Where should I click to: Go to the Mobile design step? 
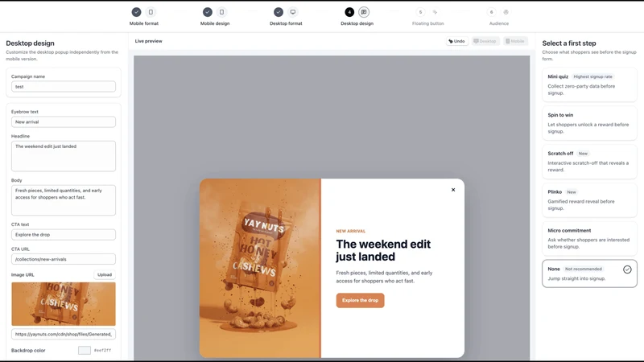pyautogui.click(x=215, y=23)
